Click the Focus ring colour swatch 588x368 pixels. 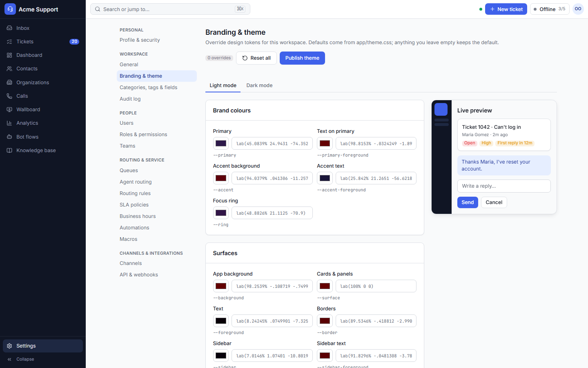[221, 213]
